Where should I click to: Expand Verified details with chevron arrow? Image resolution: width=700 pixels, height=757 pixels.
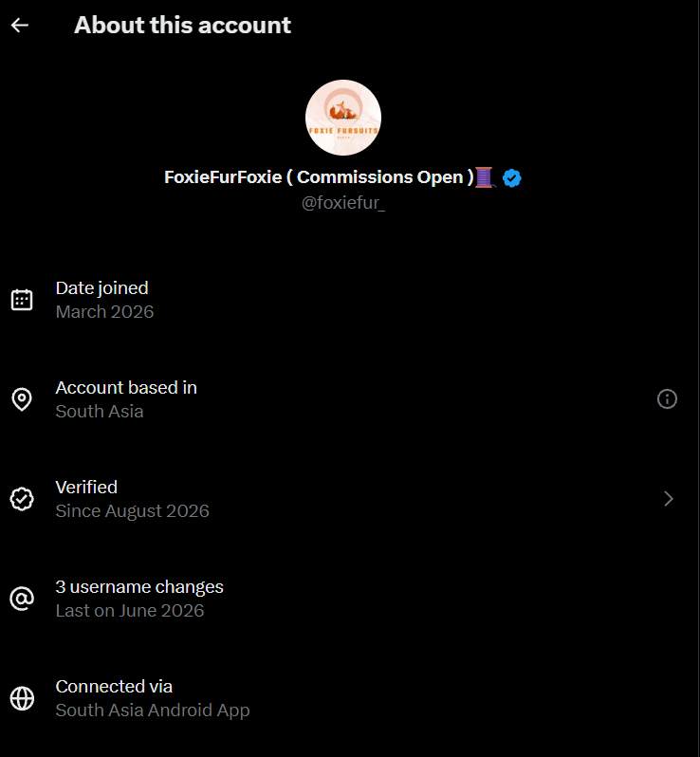tap(668, 499)
